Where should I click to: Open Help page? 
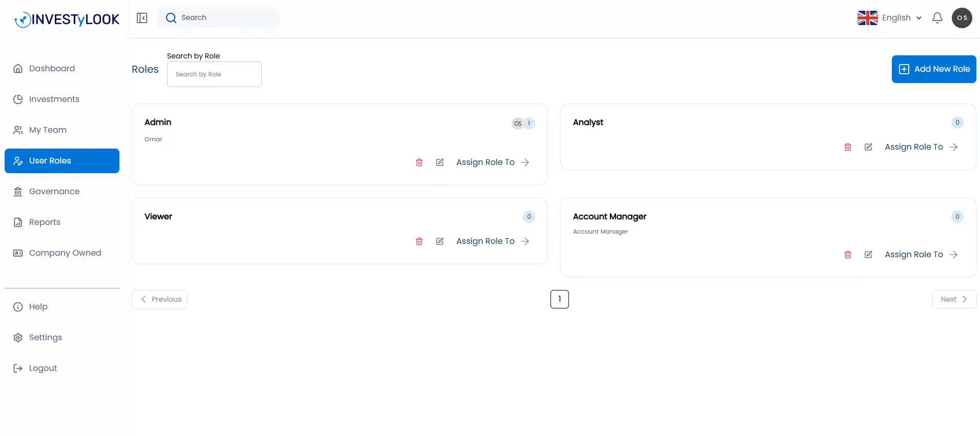62,307
